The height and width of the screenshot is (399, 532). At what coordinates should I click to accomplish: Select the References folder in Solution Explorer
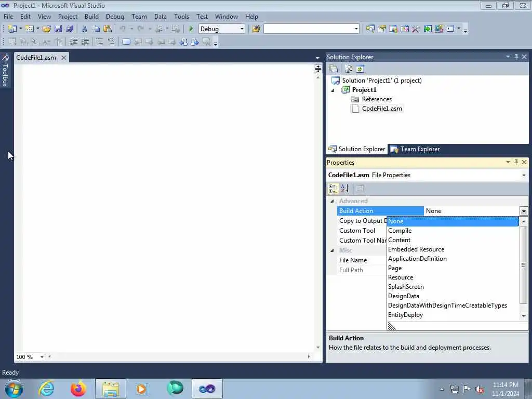tap(377, 99)
